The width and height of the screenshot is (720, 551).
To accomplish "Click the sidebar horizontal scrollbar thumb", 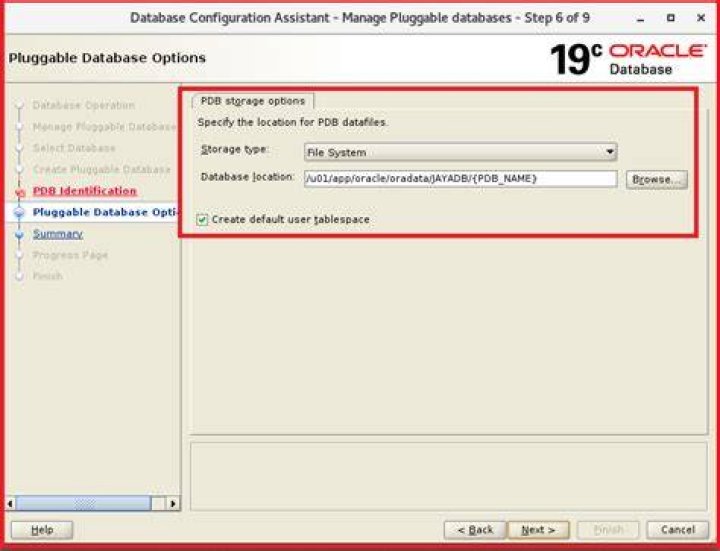I will coord(84,504).
